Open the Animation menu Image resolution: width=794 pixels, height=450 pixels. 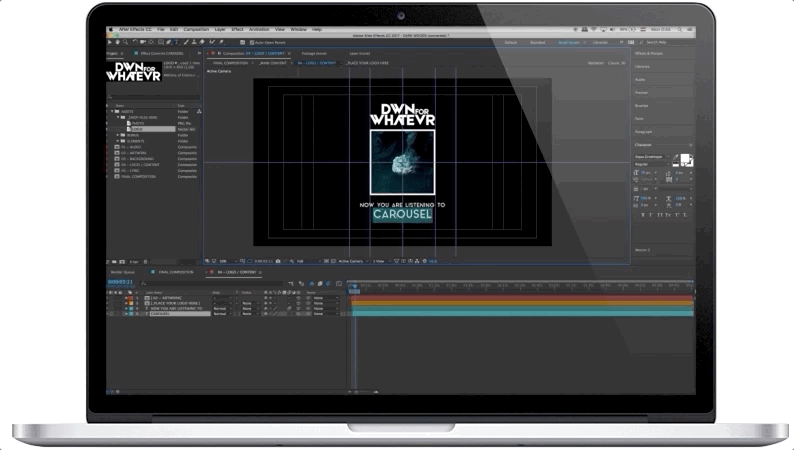tap(259, 30)
